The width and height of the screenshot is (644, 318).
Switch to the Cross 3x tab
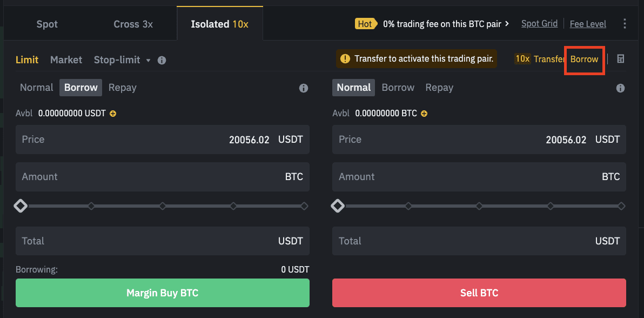coord(133,24)
